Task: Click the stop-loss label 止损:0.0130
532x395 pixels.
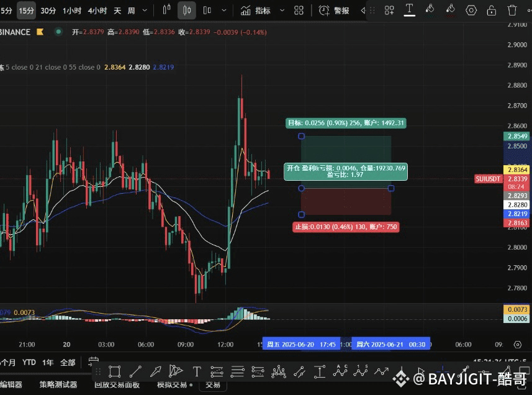Action: tap(346, 227)
